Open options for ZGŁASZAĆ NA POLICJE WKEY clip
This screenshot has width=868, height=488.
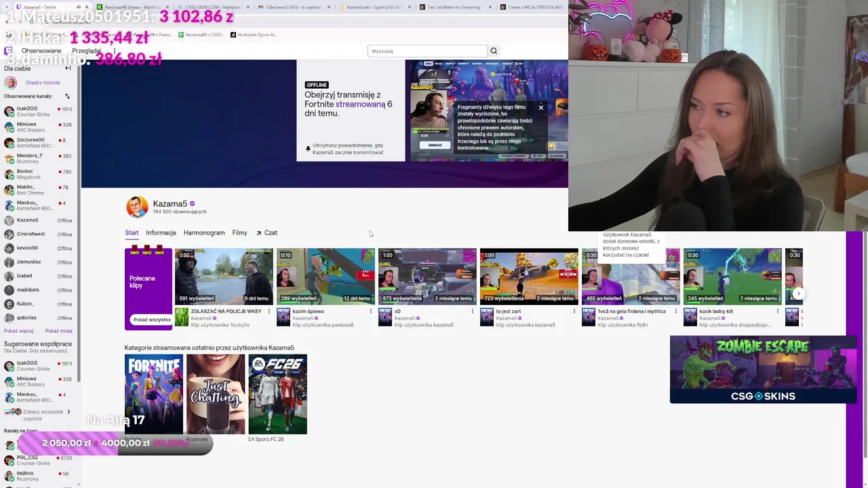click(269, 311)
